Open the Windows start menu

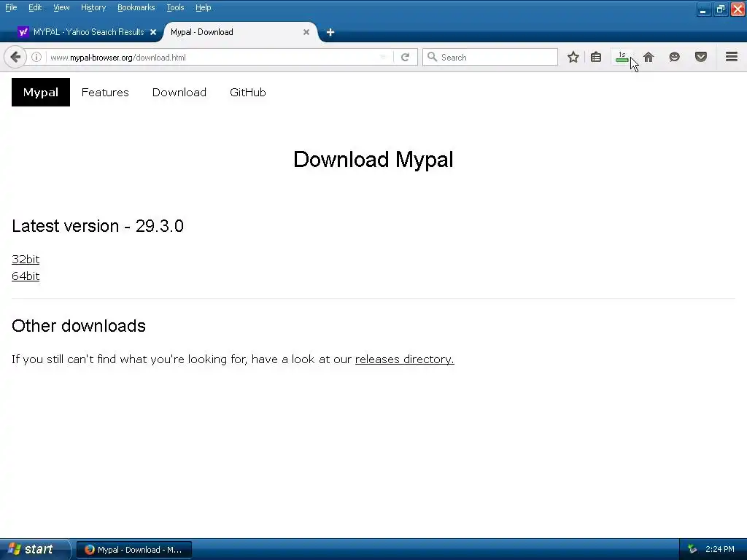coord(34,549)
